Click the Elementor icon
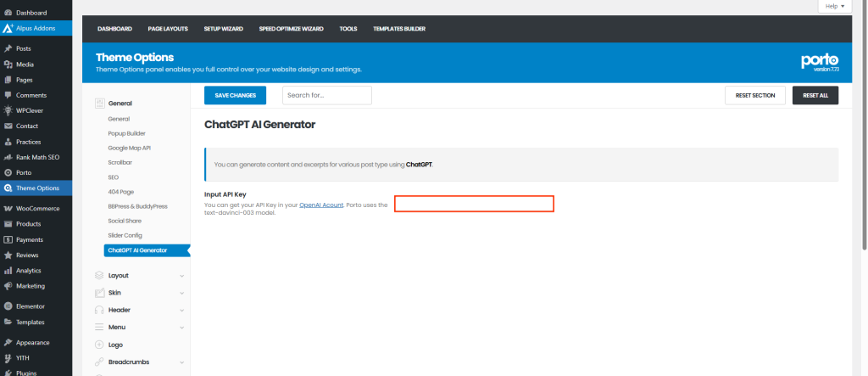This screenshot has width=868, height=376. point(8,306)
